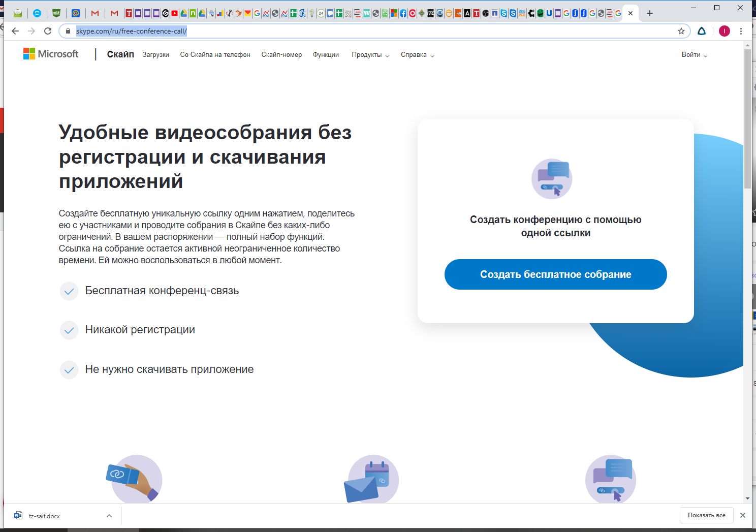Switch to the Mail.ru @ tab
The width and height of the screenshot is (756, 532).
click(76, 13)
